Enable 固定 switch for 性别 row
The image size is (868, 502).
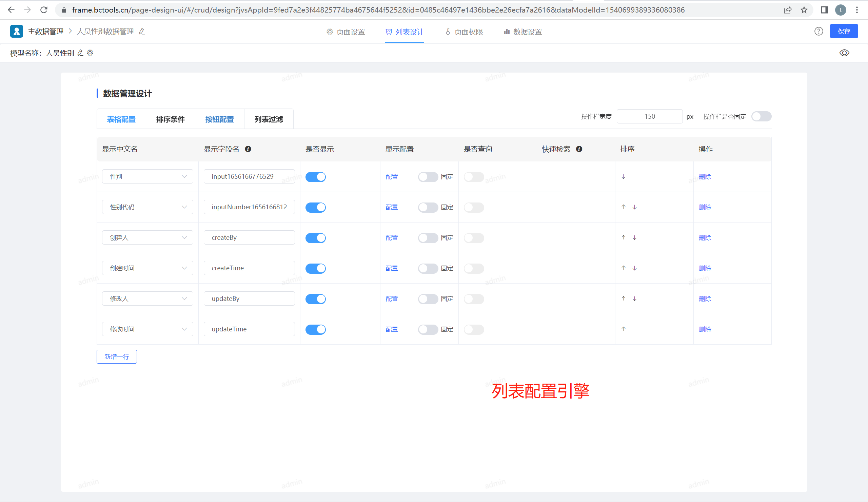click(x=428, y=177)
